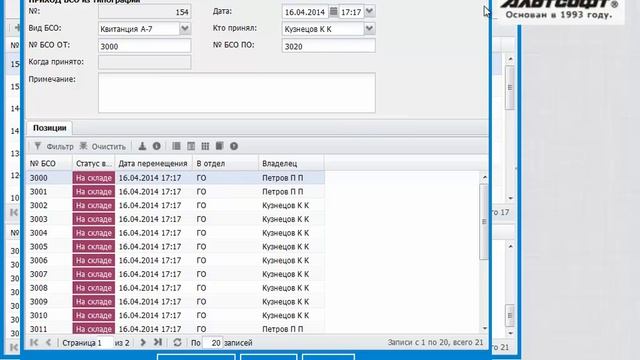Refresh the positions list
This screenshot has width=640, height=360.
point(177,342)
